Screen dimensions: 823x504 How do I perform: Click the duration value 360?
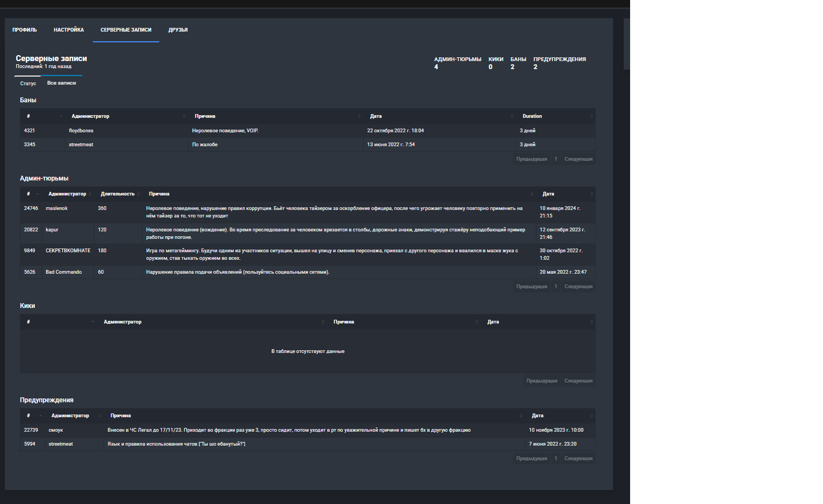click(x=102, y=208)
